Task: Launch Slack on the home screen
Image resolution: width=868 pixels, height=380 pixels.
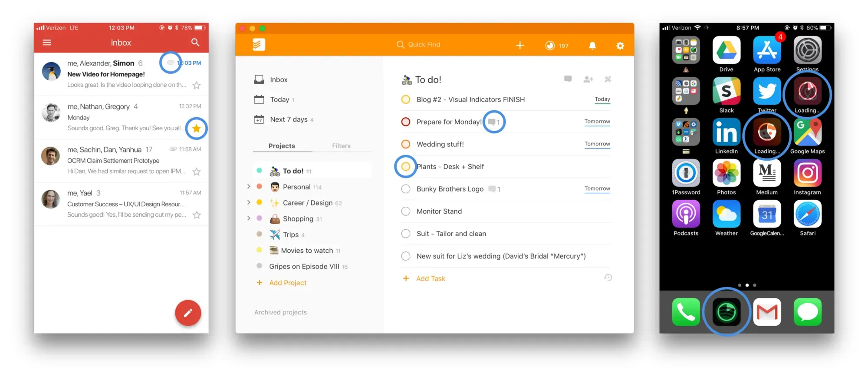Action: (727, 91)
